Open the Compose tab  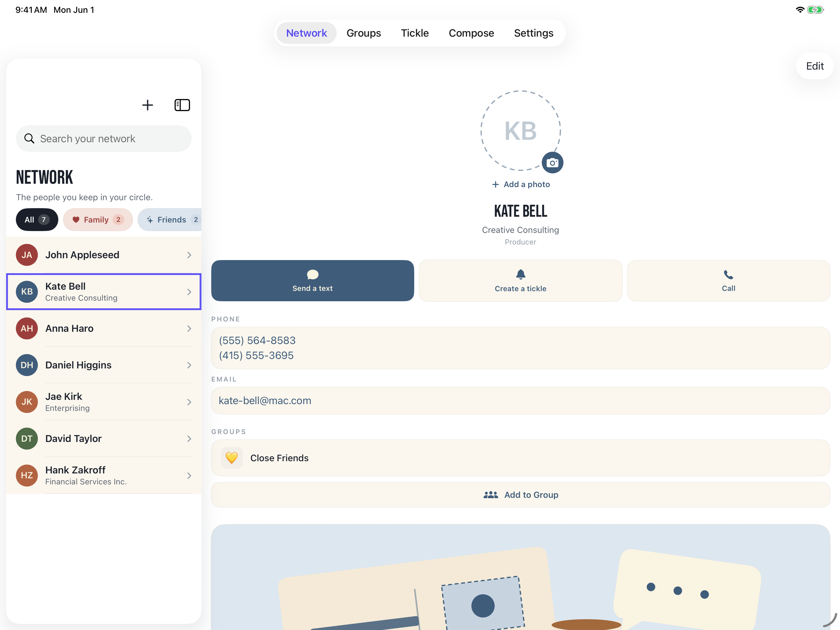pyautogui.click(x=471, y=33)
